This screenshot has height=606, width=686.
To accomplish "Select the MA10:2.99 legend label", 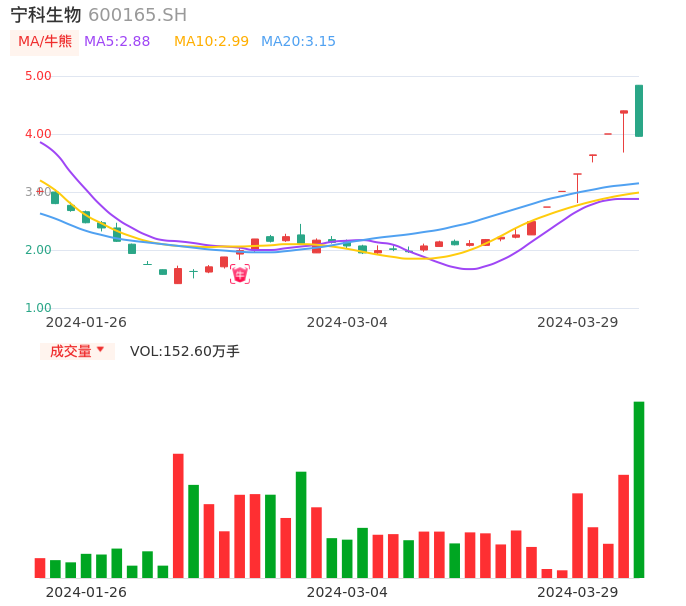I will [x=211, y=42].
